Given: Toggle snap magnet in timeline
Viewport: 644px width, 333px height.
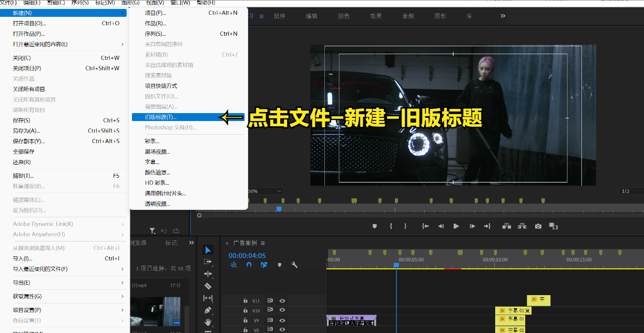Looking at the screenshot, I should pos(249,265).
